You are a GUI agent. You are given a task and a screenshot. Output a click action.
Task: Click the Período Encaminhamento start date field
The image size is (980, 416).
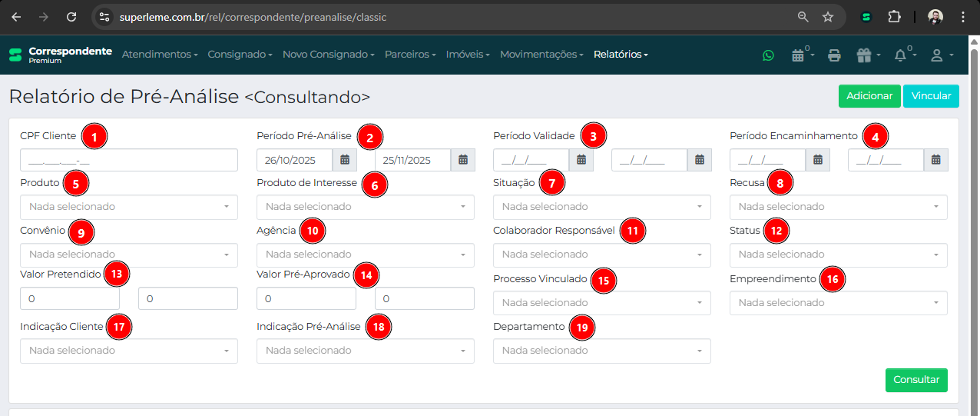point(768,160)
